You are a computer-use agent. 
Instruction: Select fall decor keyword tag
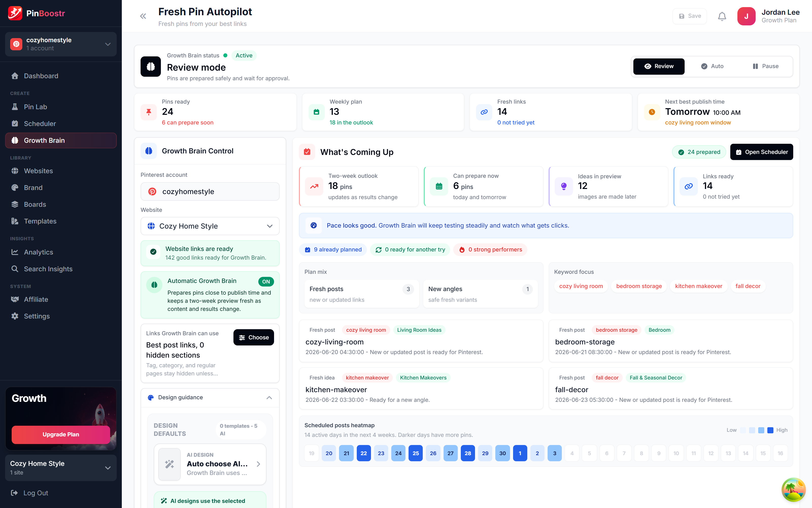(x=748, y=286)
